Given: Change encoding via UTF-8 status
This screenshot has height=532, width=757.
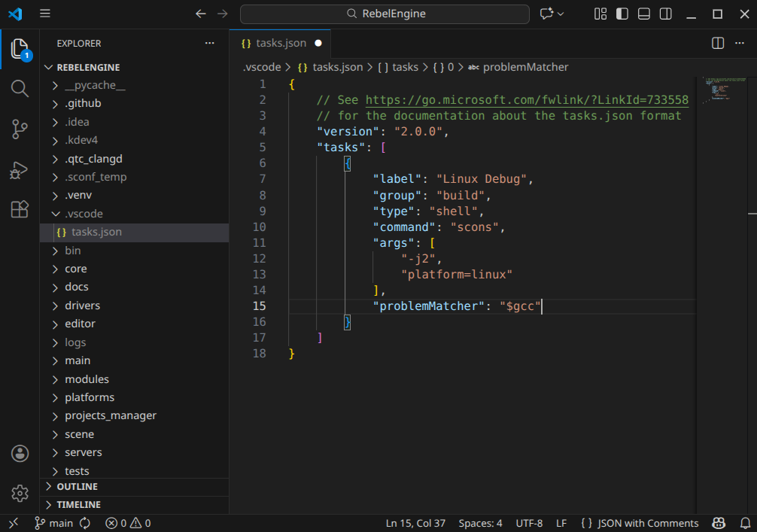Looking at the screenshot, I should (x=529, y=523).
